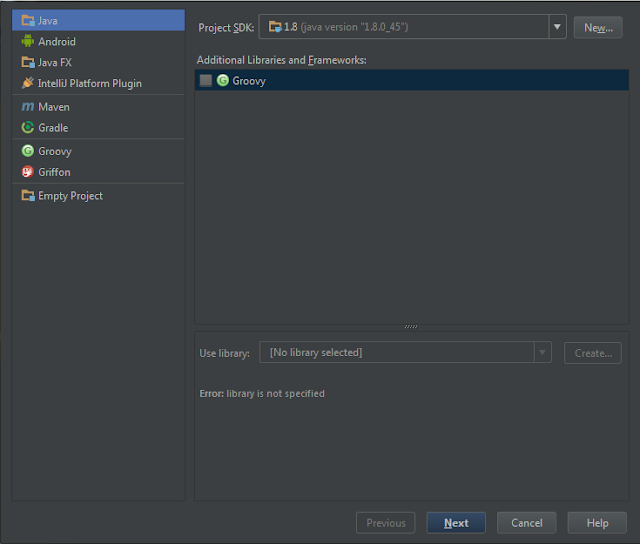The width and height of the screenshot is (640, 544).
Task: Click the Use library label
Action: coord(224,353)
